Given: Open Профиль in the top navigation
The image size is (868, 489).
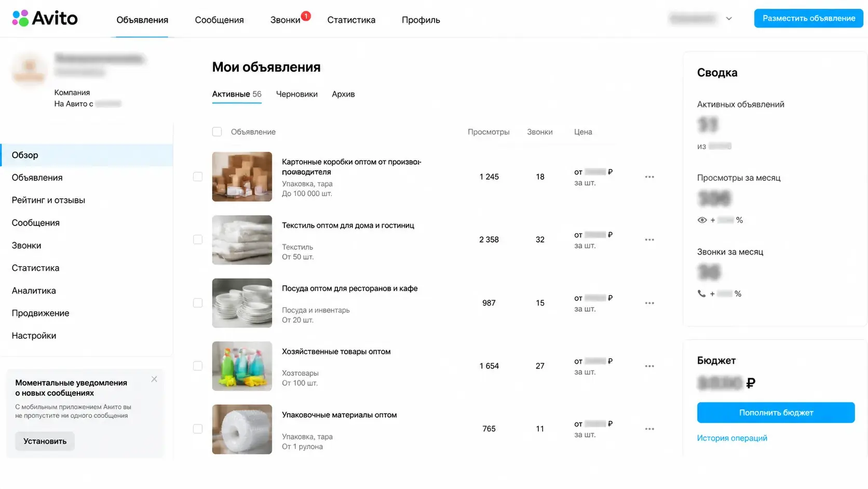Looking at the screenshot, I should 421,20.
